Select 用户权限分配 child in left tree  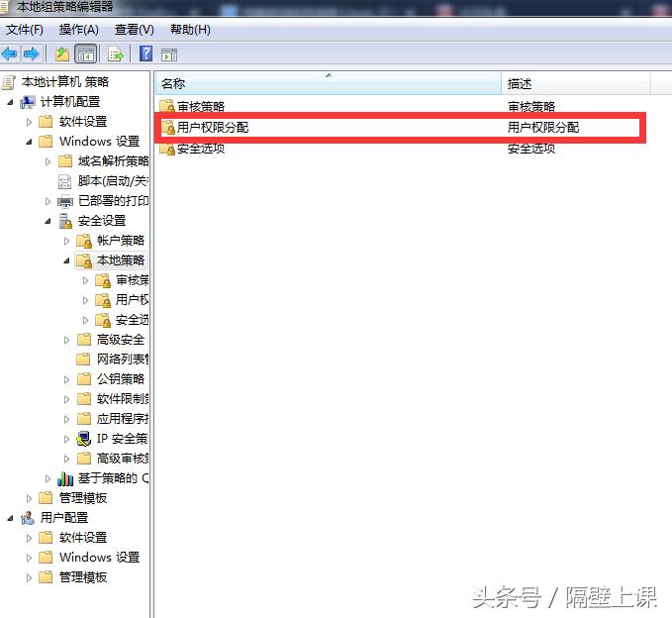coord(132,300)
